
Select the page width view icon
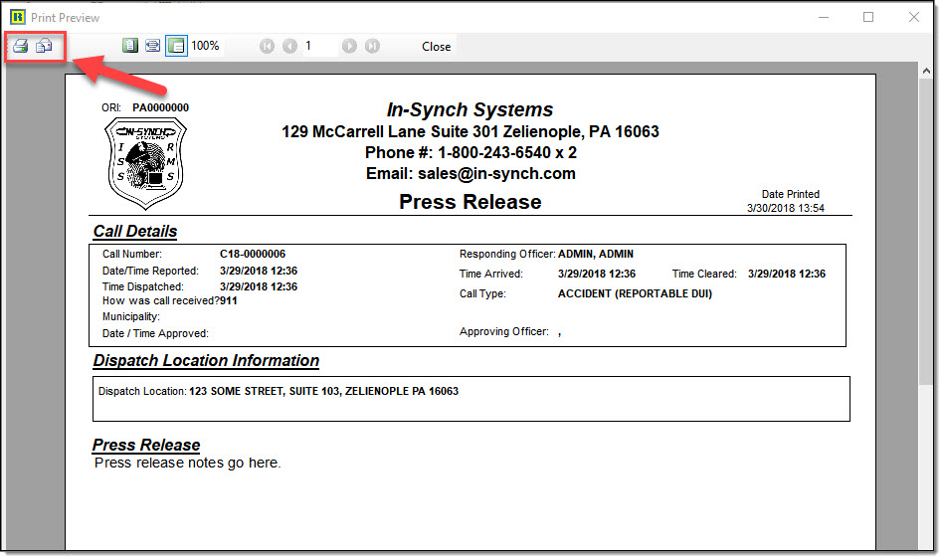click(152, 46)
